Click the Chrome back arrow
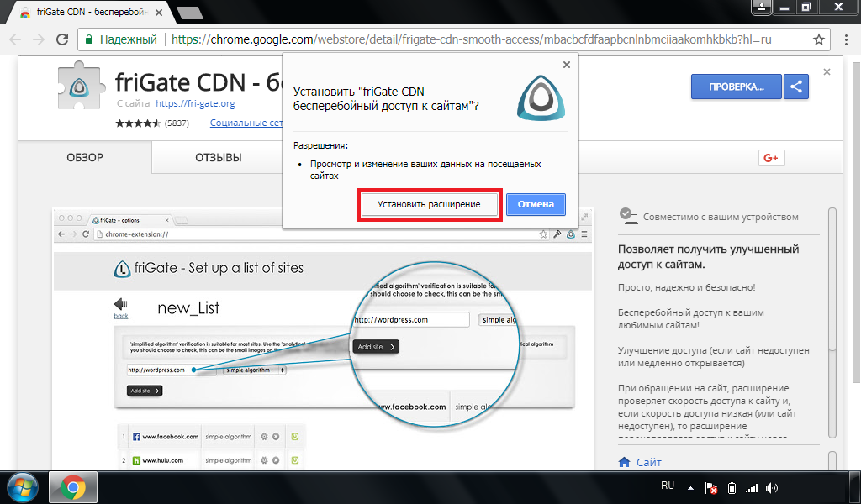The image size is (861, 504). 15,39
